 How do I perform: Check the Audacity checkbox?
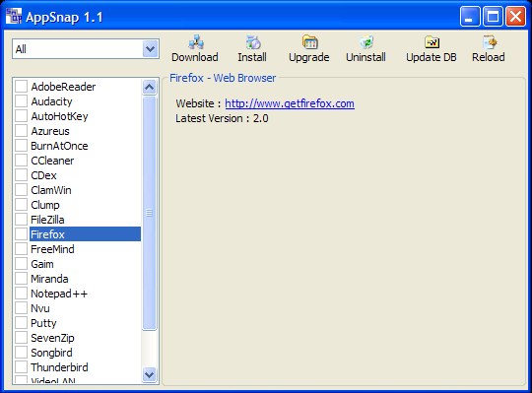tap(21, 101)
